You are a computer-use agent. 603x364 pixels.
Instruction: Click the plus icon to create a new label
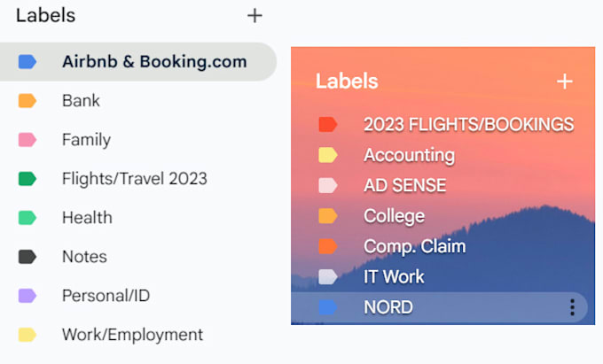pos(255,15)
